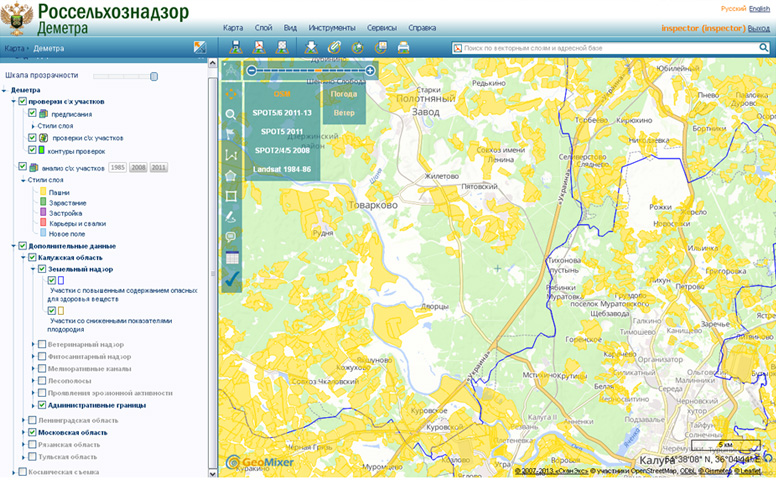The image size is (776, 480).
Task: Enable the Ветеринарный надзор checkbox
Action: (42, 344)
